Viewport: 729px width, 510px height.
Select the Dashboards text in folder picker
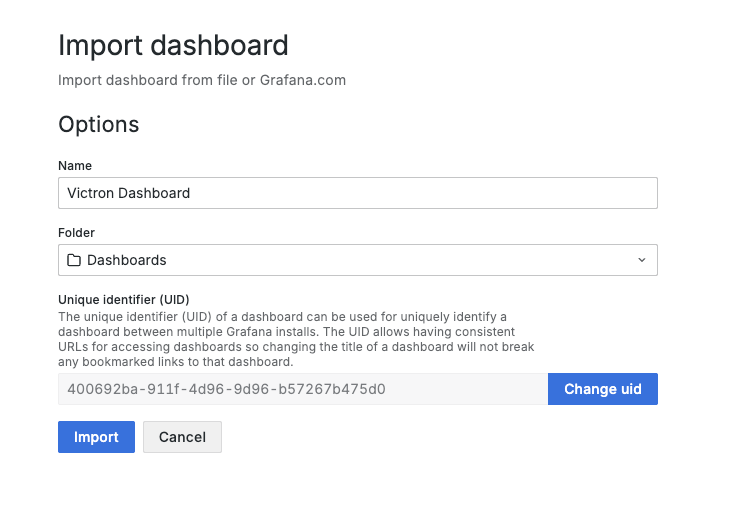point(126,260)
